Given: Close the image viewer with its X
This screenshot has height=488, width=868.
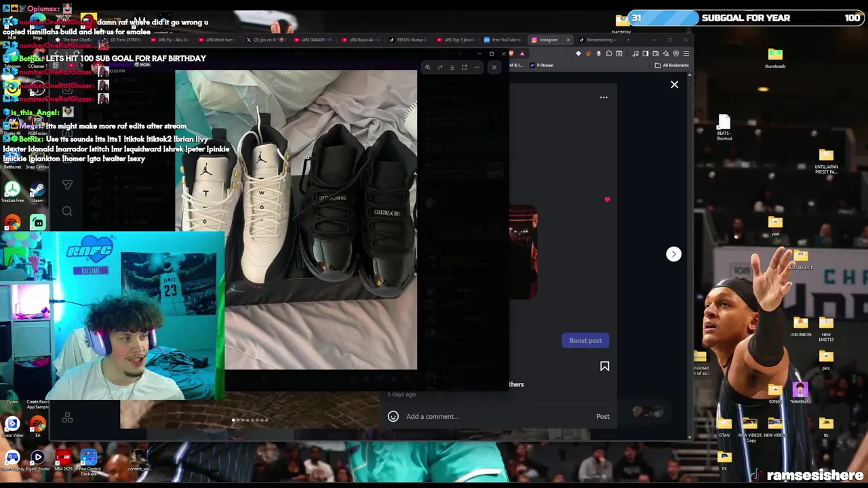Looking at the screenshot, I should click(494, 67).
